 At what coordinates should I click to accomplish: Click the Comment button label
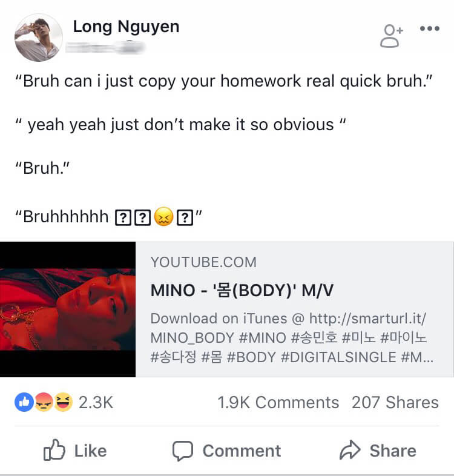click(x=242, y=451)
